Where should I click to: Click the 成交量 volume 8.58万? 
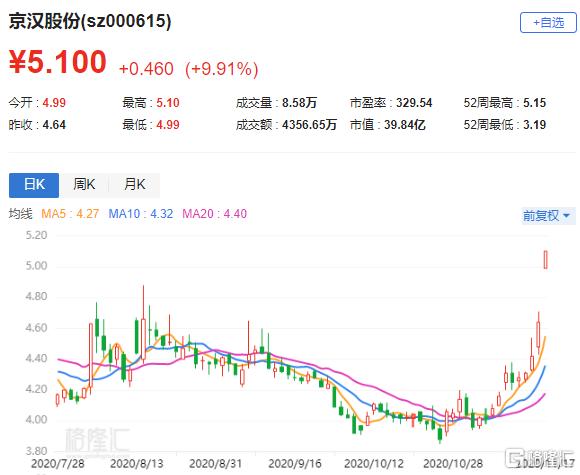click(299, 102)
